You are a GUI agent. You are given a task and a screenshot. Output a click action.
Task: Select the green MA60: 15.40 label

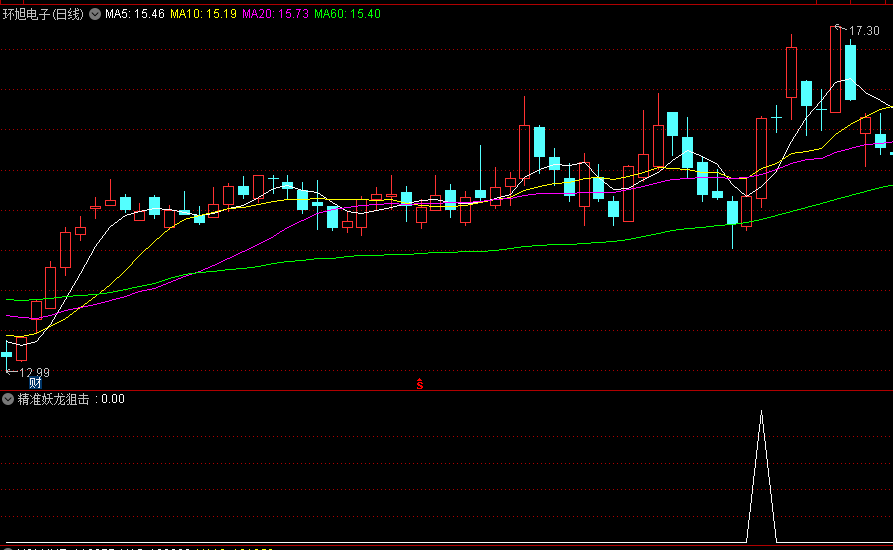click(x=347, y=14)
